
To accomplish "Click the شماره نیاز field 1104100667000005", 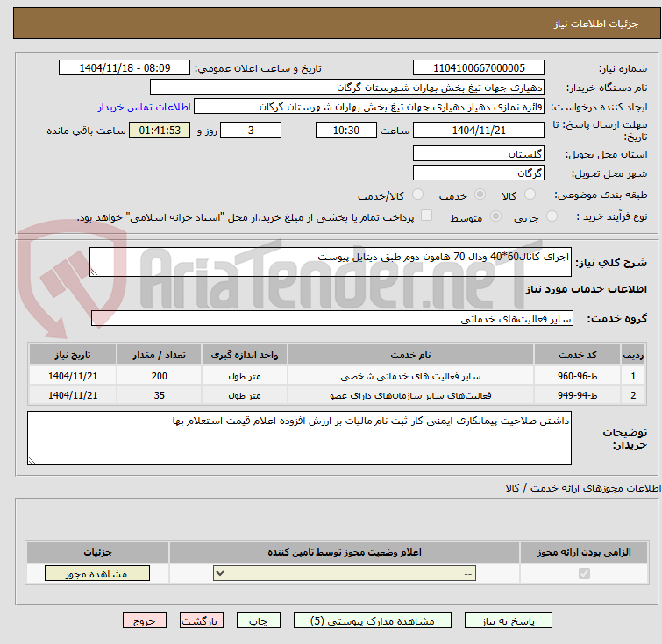I will (x=479, y=68).
